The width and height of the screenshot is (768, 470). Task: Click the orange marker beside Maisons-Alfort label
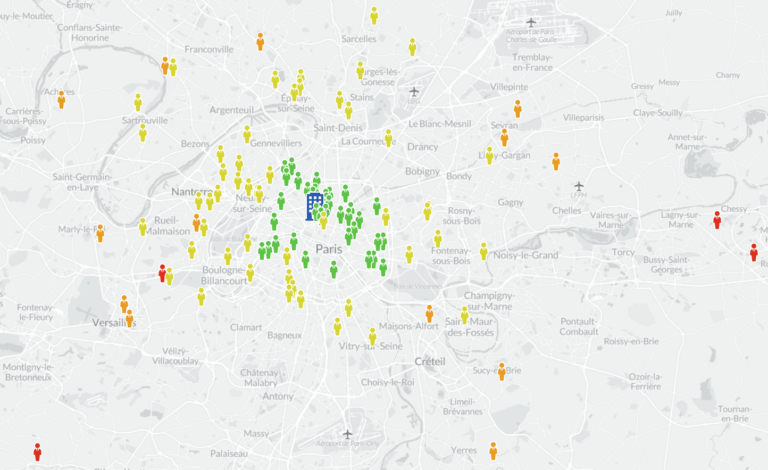pyautogui.click(x=430, y=314)
